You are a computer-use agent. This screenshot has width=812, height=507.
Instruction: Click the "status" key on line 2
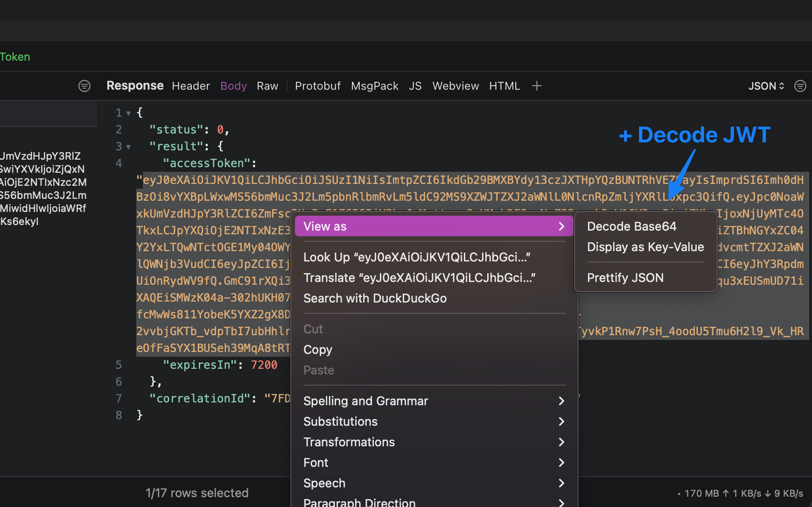176,130
